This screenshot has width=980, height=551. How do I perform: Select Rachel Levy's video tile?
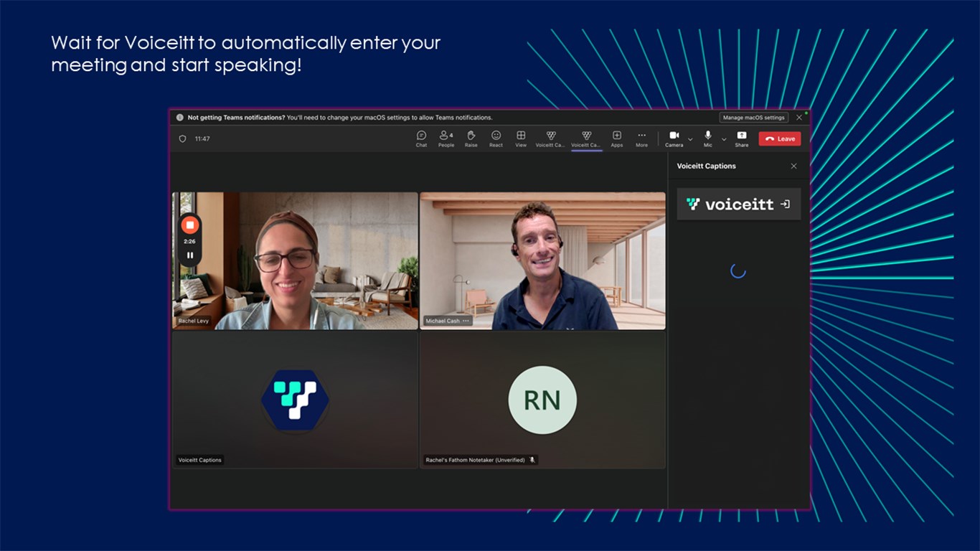point(295,260)
